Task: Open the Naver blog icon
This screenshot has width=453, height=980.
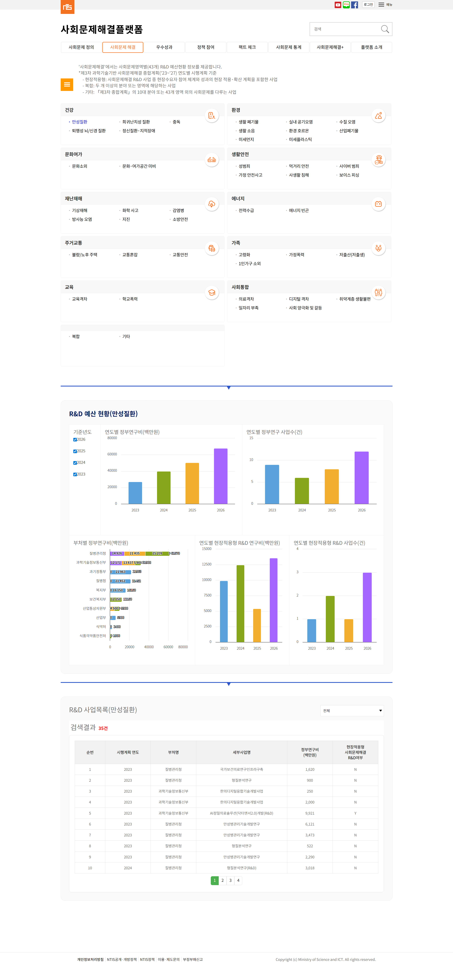Action: pos(346,5)
